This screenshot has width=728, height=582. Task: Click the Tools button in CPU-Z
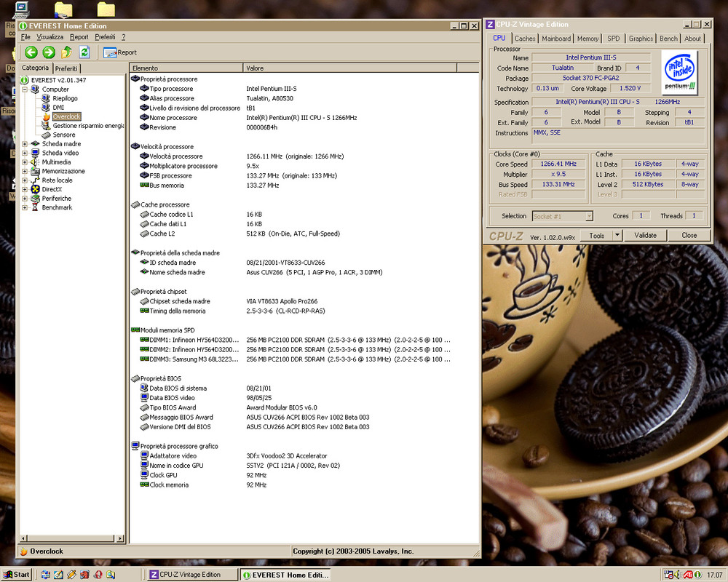click(597, 235)
